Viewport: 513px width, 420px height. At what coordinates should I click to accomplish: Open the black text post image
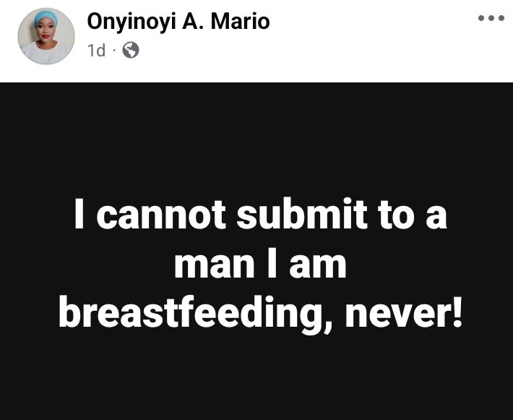pyautogui.click(x=256, y=250)
